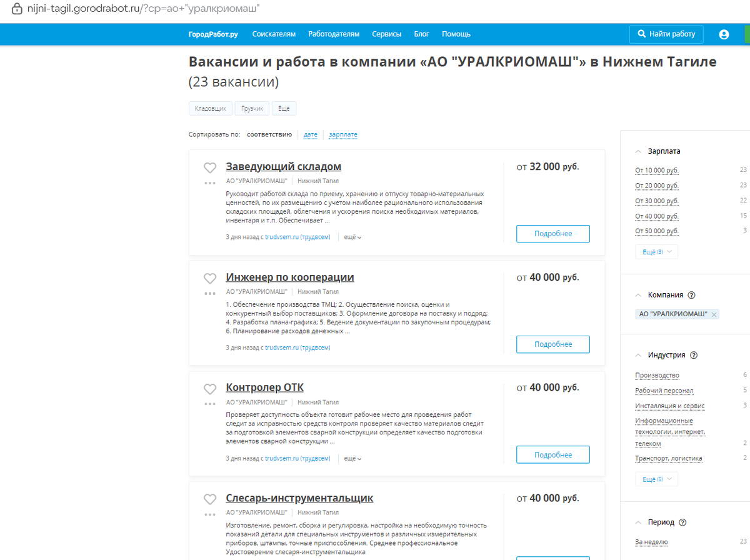Screen dimensions: 750x560
Task: Collapse the Компания filter section
Action: [x=638, y=295]
